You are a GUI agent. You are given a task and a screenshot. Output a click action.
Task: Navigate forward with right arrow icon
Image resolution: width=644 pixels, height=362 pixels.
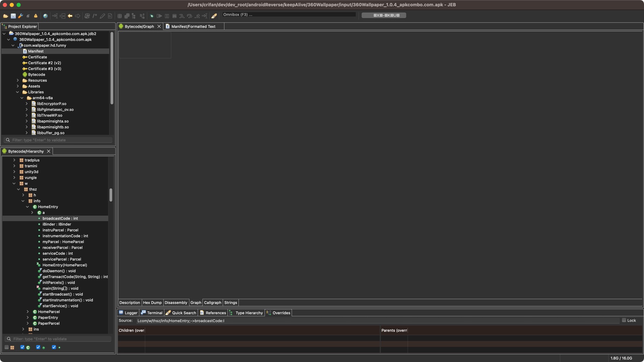(x=78, y=16)
